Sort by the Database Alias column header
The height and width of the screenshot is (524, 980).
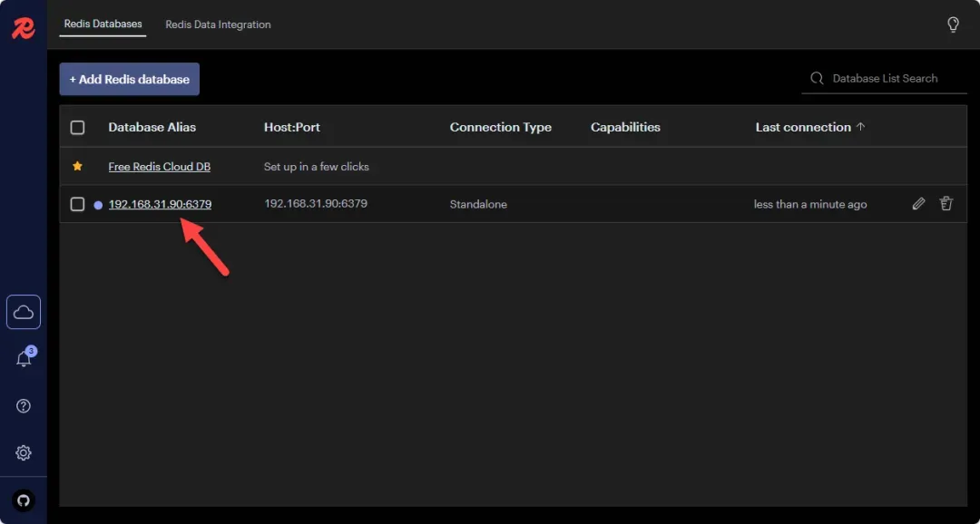(x=152, y=128)
